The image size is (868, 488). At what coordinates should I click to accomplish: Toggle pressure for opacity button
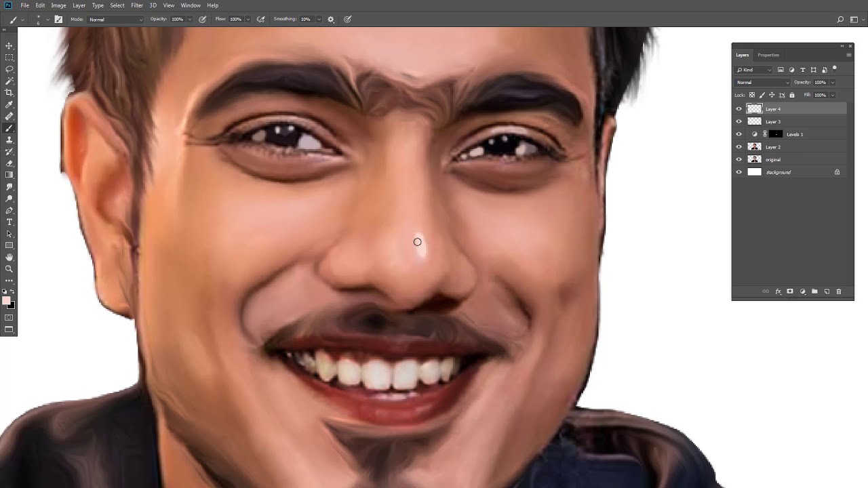(202, 19)
